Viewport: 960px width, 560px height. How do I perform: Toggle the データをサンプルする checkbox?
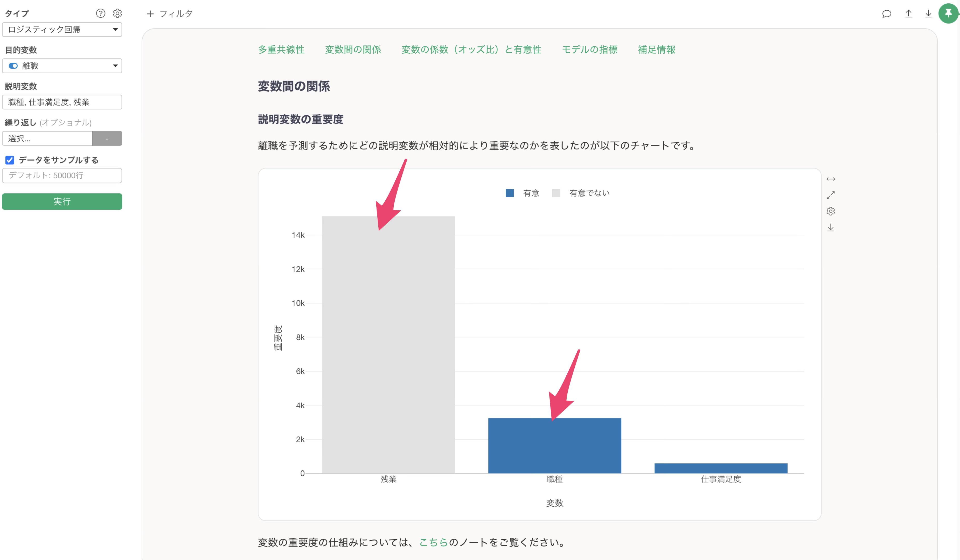click(x=10, y=160)
